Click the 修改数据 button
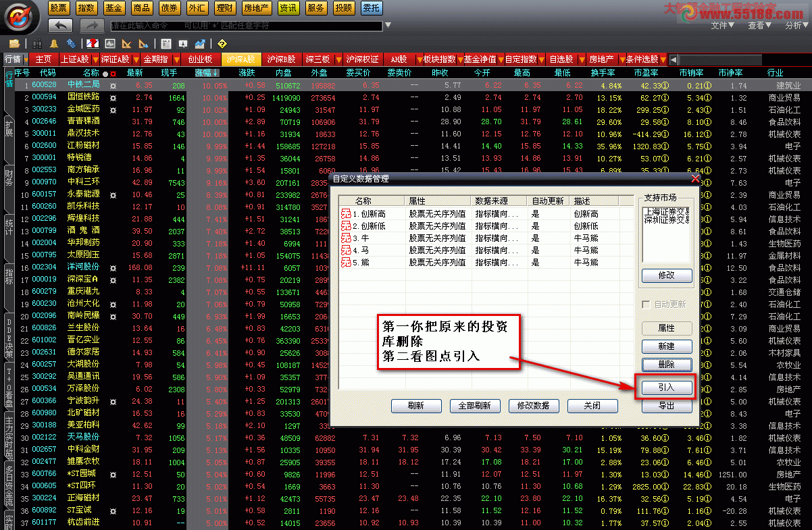This screenshot has width=812, height=530. (533, 406)
